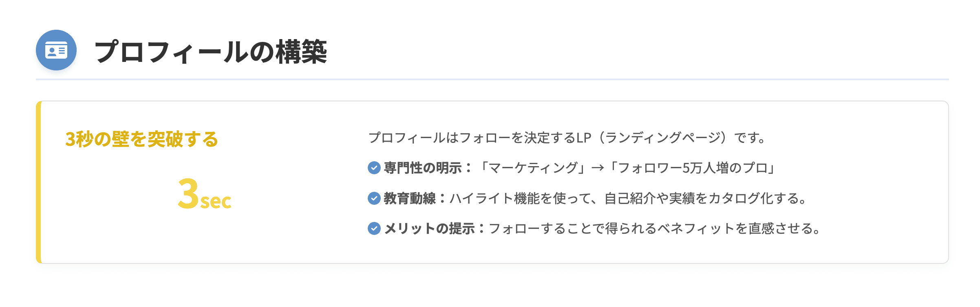Click the bold label メリットの提示
The height and width of the screenshot is (307, 980).
pos(429,228)
